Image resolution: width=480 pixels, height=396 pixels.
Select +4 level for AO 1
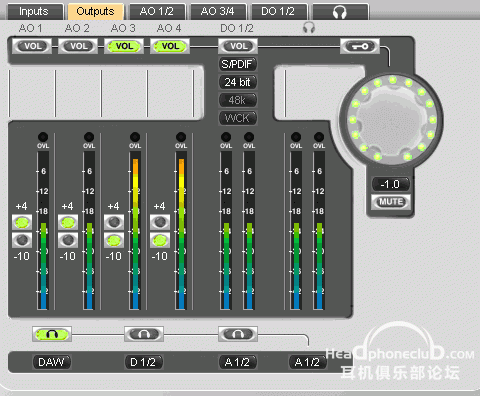[x=22, y=222]
